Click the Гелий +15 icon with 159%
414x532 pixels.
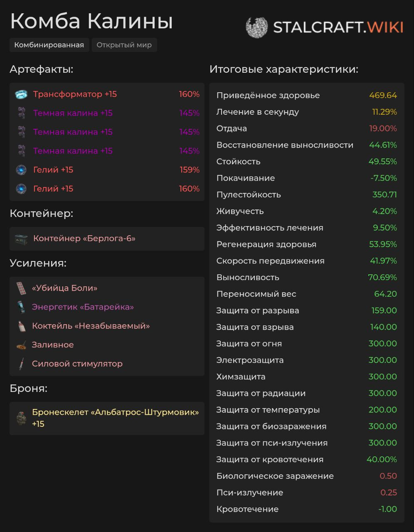pos(21,170)
